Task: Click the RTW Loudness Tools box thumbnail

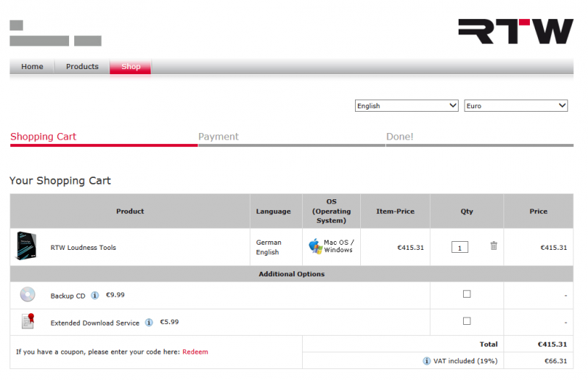Action: click(x=26, y=245)
